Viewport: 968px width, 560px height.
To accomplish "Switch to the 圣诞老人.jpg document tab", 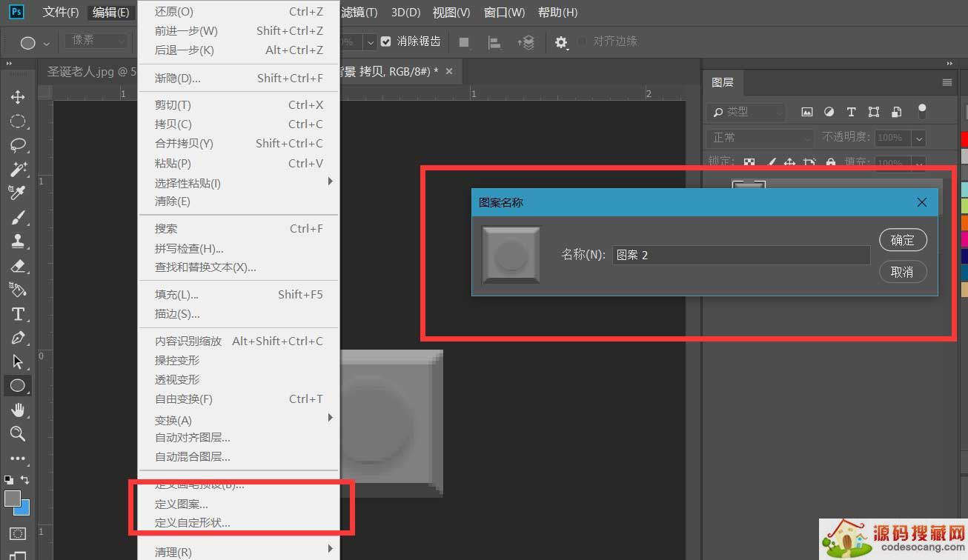I will click(87, 72).
